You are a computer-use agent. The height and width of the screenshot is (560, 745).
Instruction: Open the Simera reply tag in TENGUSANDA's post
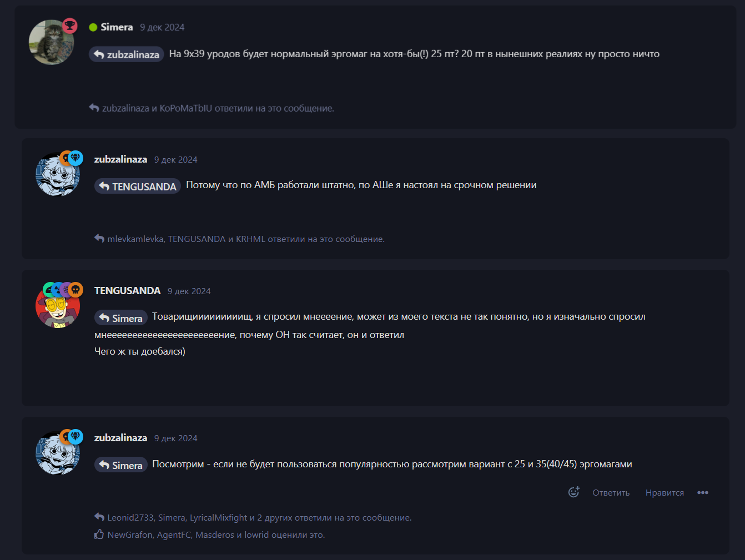point(121,318)
